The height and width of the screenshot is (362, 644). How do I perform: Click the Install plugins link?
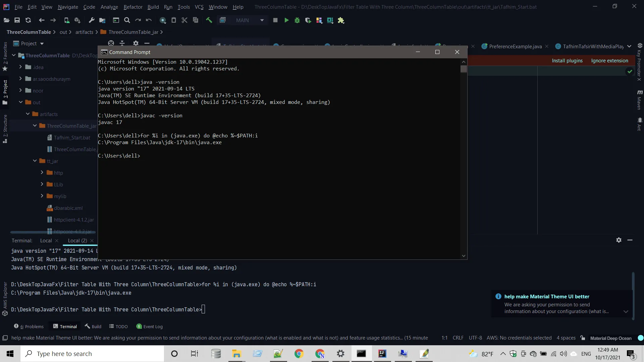pos(567,61)
